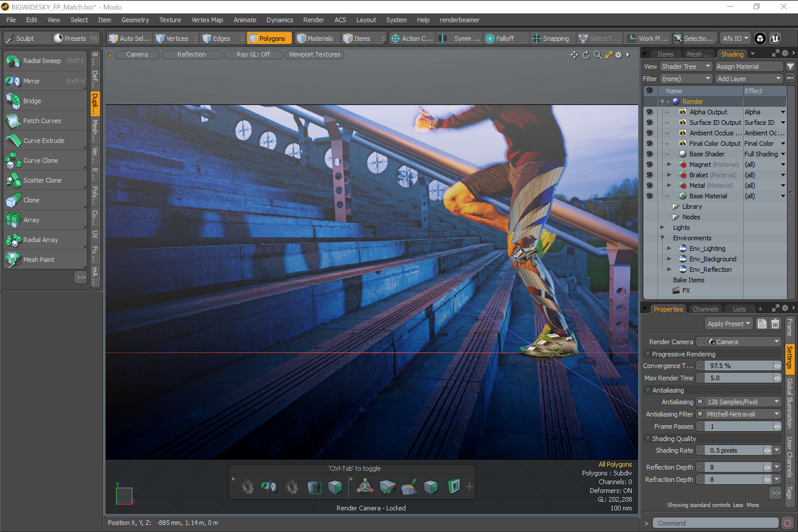Toggle visibility of Magnet material
This screenshot has width=798, height=532.
(649, 165)
